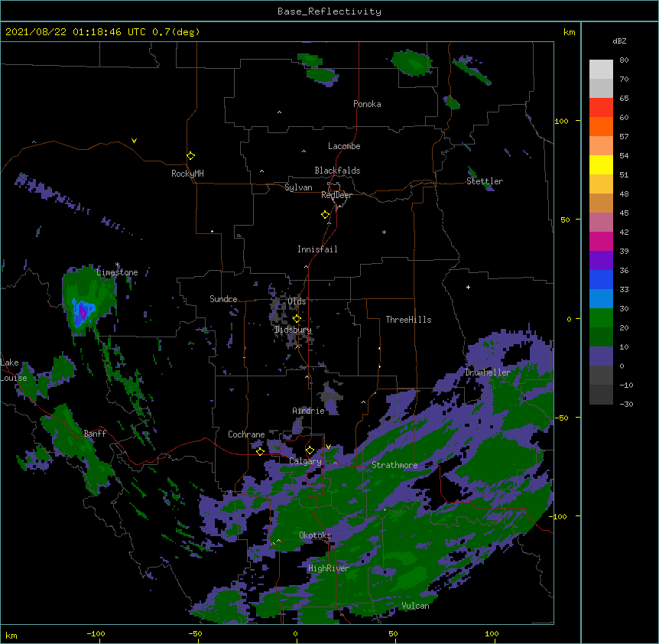The image size is (659, 644).
Task: Click the yellow v marker northeast of Calgary
Action: (328, 447)
